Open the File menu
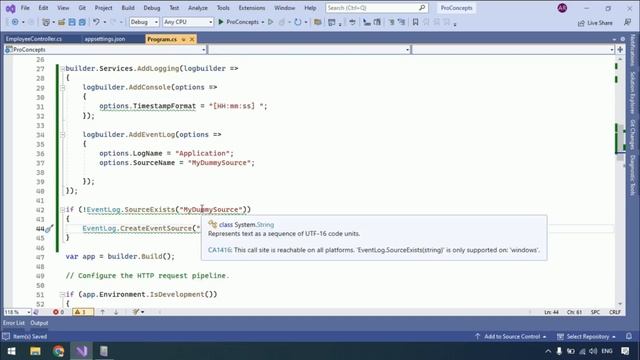Viewport: 640px width, 360px height. [25, 8]
